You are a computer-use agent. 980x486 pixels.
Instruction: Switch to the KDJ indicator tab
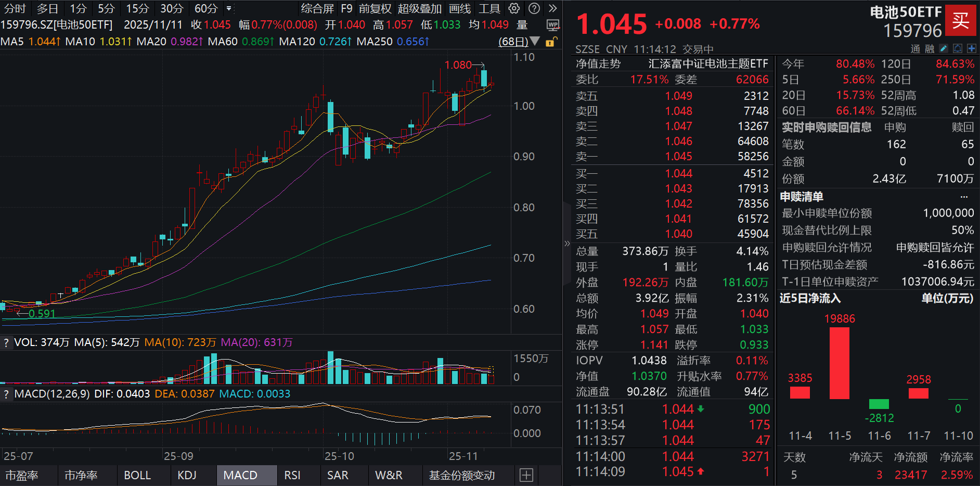[x=187, y=475]
